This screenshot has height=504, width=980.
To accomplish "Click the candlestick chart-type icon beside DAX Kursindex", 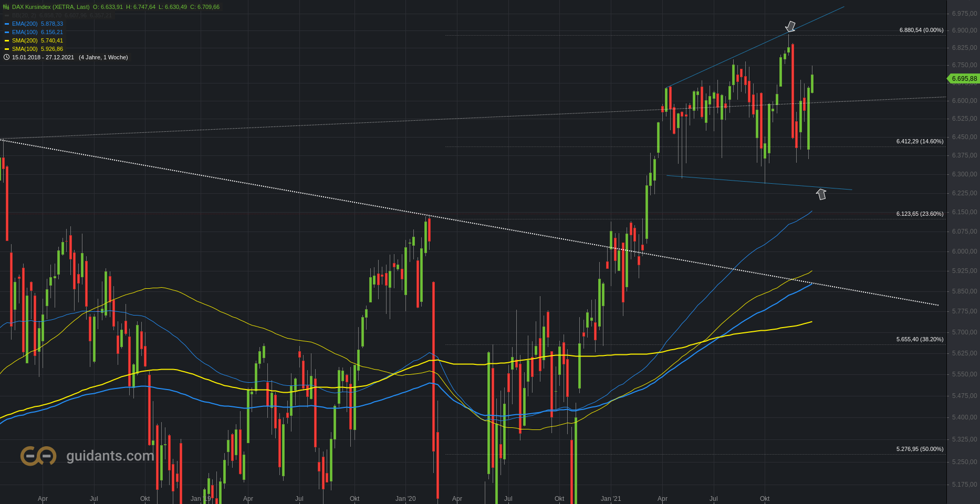I will tap(6, 7).
